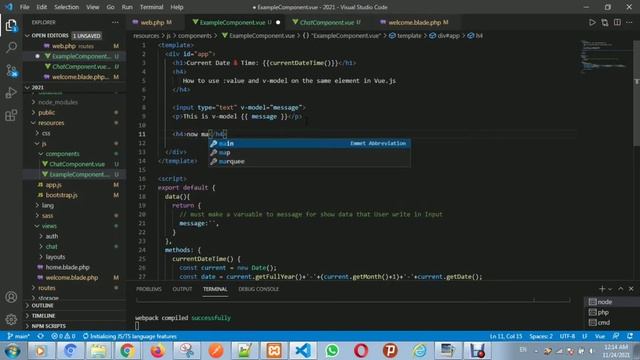
Task: Open errors and warnings count in status bar
Action: click(x=63, y=336)
